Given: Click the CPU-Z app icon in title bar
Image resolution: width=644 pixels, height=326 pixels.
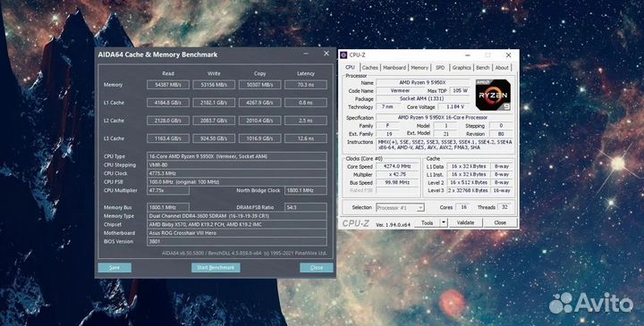Looking at the screenshot, I should pos(343,55).
